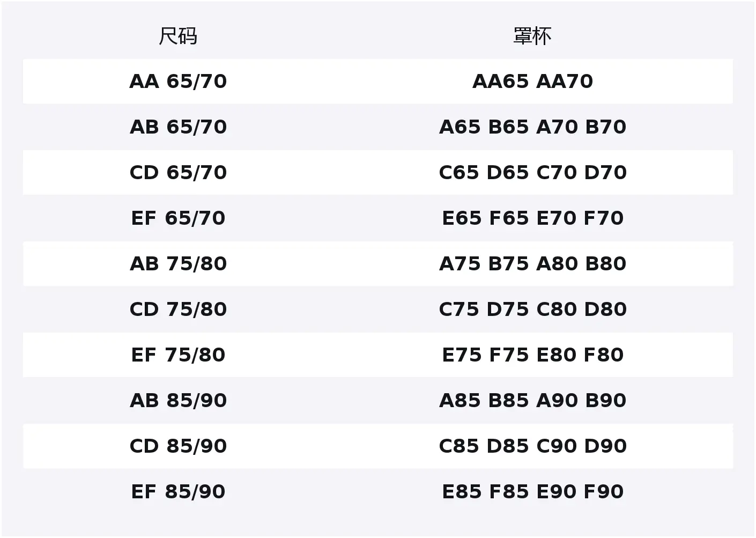Screen dimensions: 756x538
Task: Select the CD 65/70 size cell
Action: pos(178,173)
